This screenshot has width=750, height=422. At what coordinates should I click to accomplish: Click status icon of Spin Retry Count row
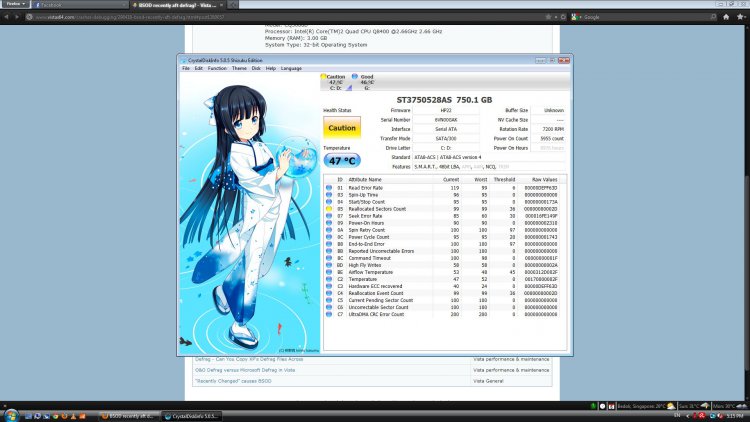tap(329, 230)
